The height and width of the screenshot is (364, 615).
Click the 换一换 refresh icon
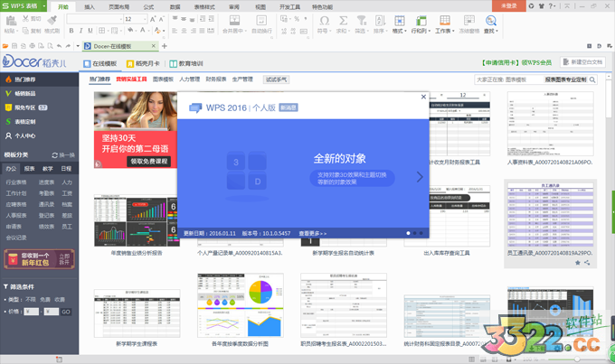click(55, 154)
